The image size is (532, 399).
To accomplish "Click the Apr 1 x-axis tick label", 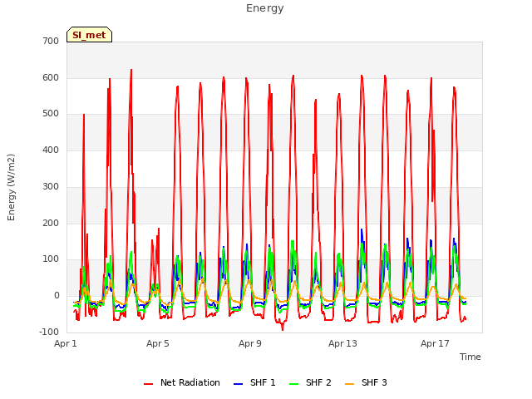I will click(66, 343).
